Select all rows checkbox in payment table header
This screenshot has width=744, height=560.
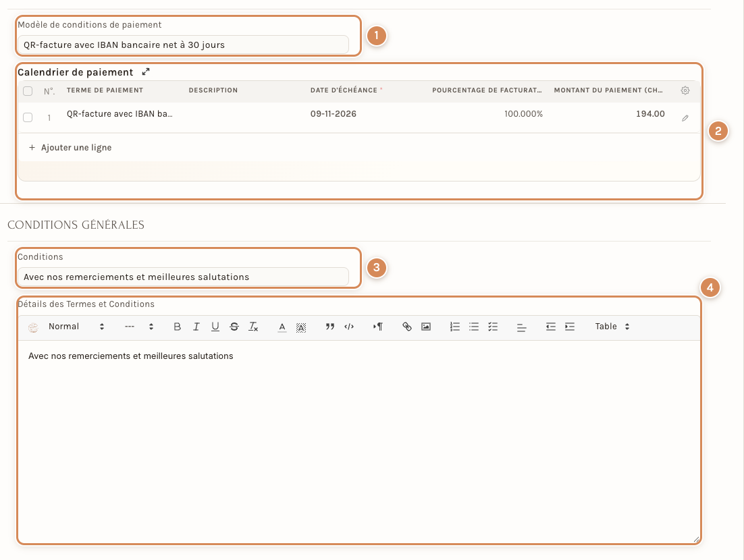coord(28,91)
